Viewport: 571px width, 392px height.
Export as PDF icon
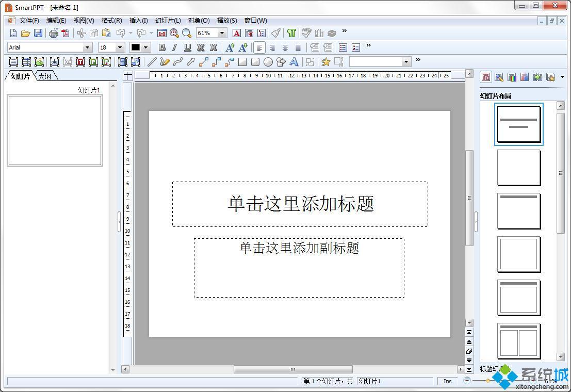(66, 33)
